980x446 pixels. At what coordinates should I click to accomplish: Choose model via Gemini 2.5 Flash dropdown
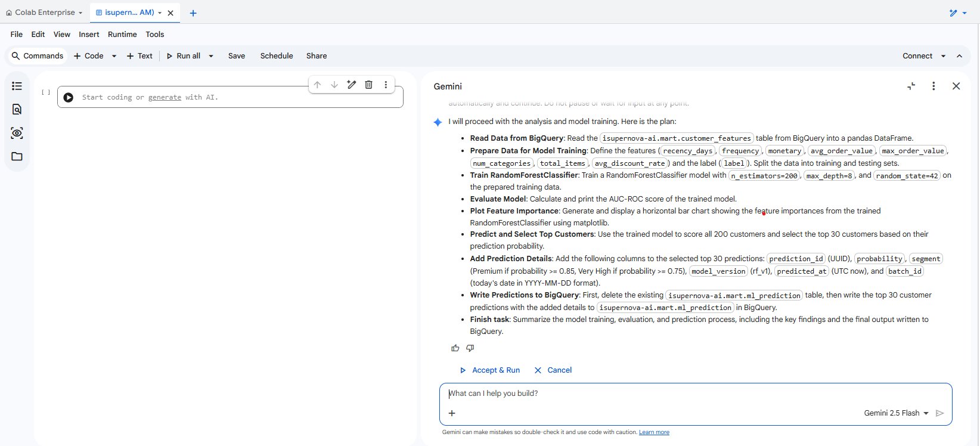[x=896, y=413]
